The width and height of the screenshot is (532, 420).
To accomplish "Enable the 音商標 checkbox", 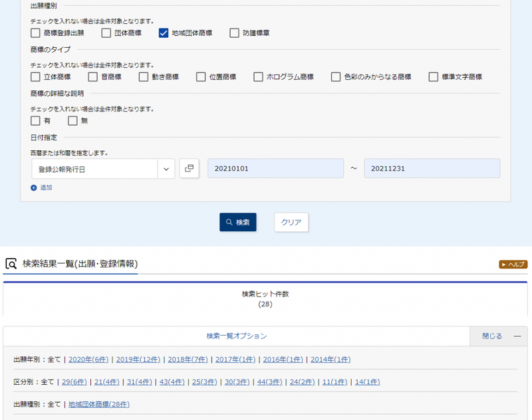I will click(x=92, y=77).
